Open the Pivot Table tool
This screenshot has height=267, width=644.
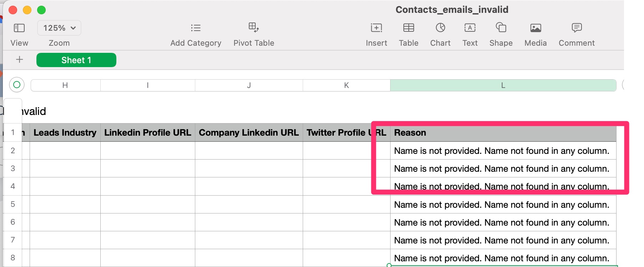coord(253,27)
